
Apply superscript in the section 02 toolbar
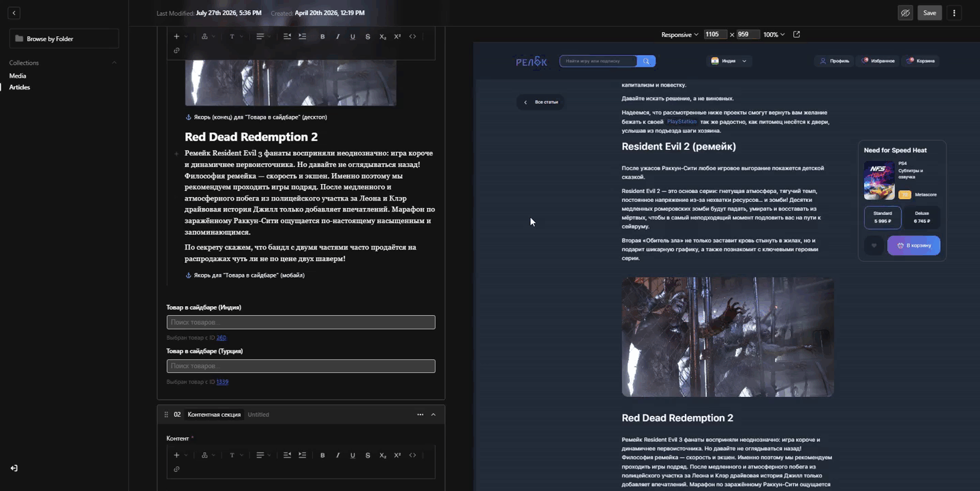click(x=397, y=455)
